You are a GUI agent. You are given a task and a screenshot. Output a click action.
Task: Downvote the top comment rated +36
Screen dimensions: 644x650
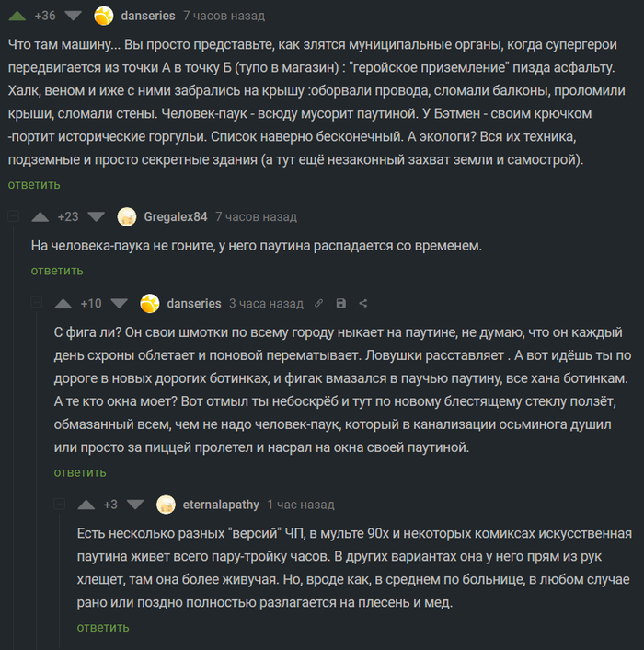[x=74, y=16]
